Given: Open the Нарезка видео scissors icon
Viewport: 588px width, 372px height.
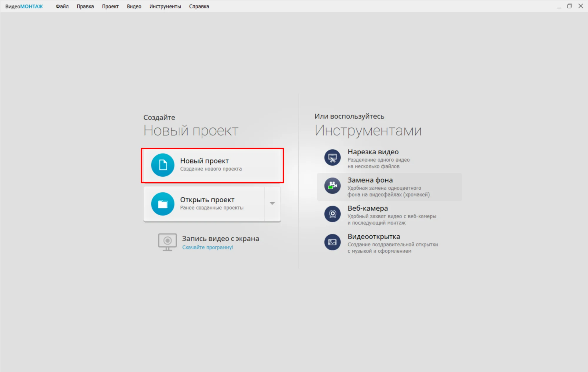Looking at the screenshot, I should click(x=332, y=158).
